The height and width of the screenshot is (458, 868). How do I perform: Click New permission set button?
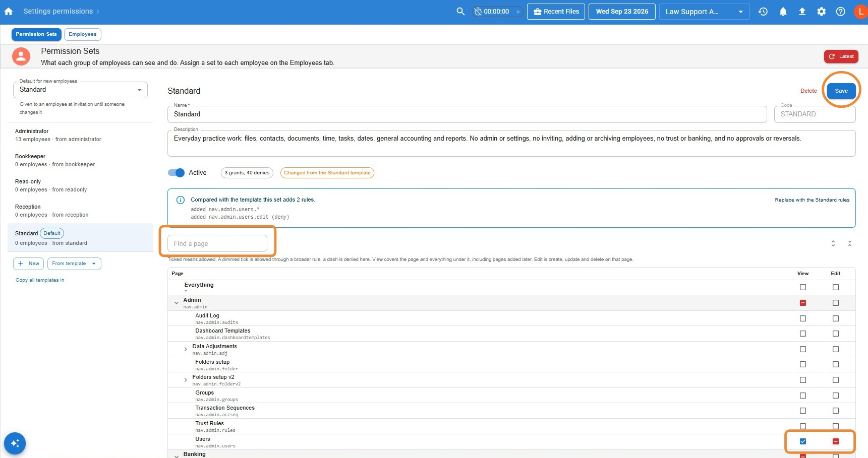click(x=28, y=264)
